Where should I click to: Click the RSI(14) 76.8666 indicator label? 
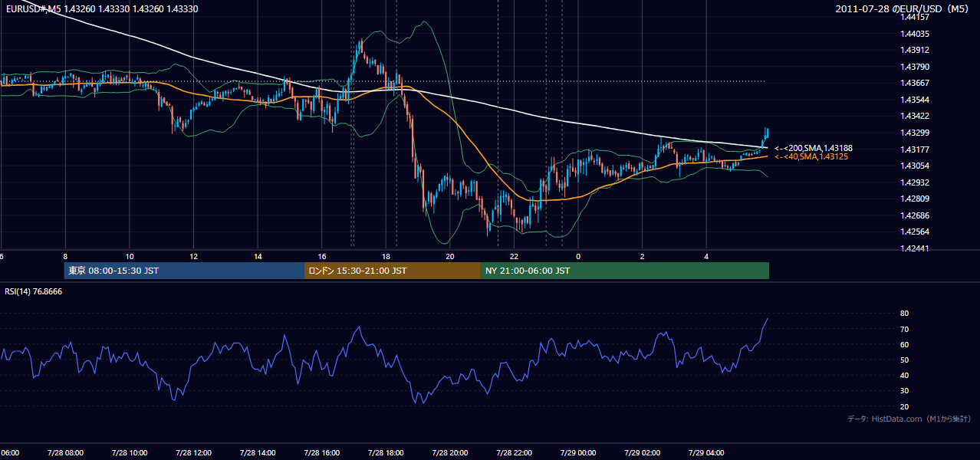point(34,291)
